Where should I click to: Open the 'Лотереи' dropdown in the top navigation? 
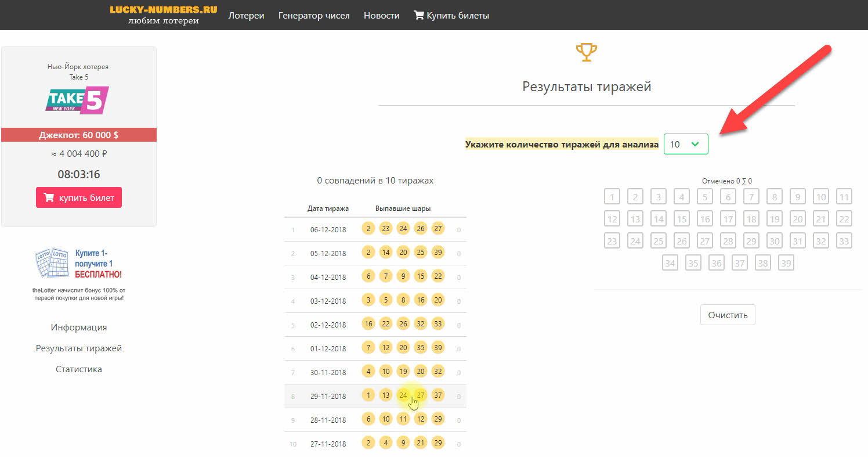tap(246, 15)
